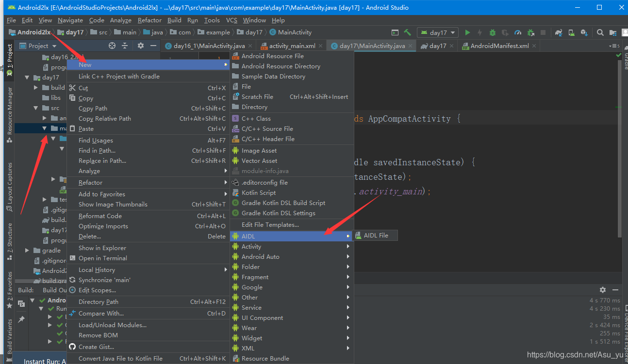Click the MainActivity breadcrumb in navigation bar

(290, 32)
